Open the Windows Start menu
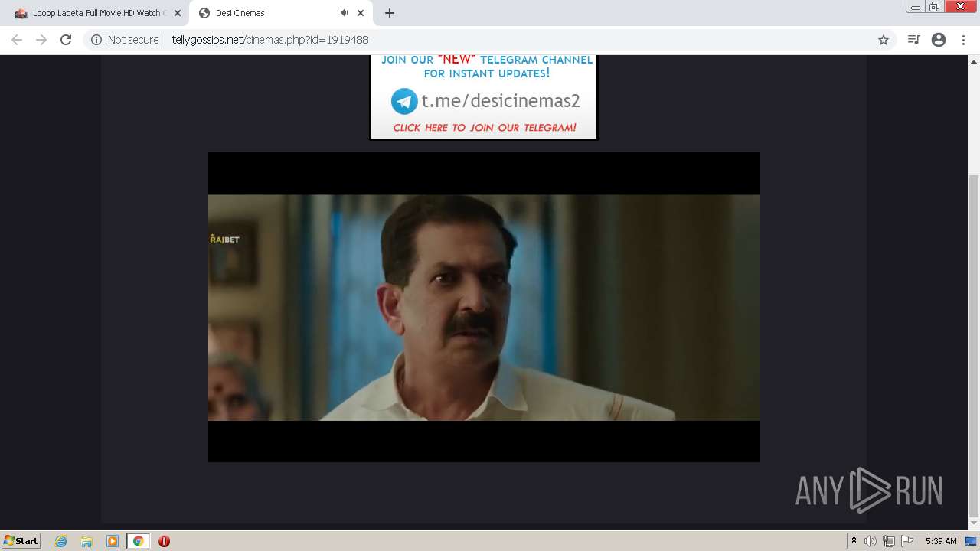This screenshot has width=980, height=551. click(21, 541)
